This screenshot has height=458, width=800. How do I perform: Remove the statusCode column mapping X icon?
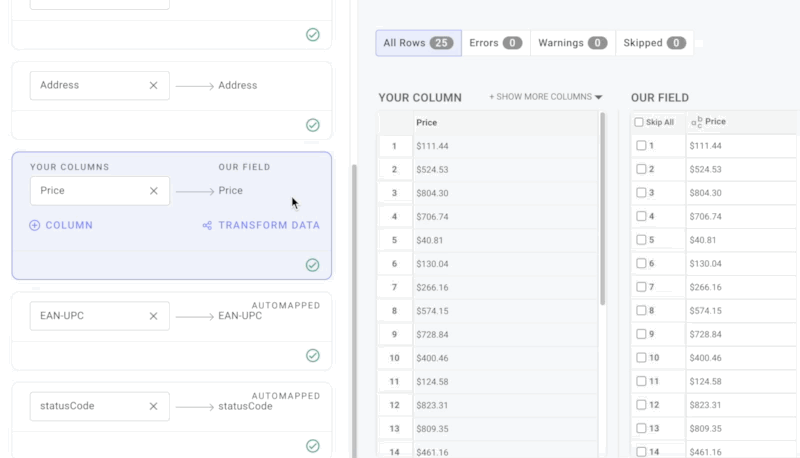153,407
